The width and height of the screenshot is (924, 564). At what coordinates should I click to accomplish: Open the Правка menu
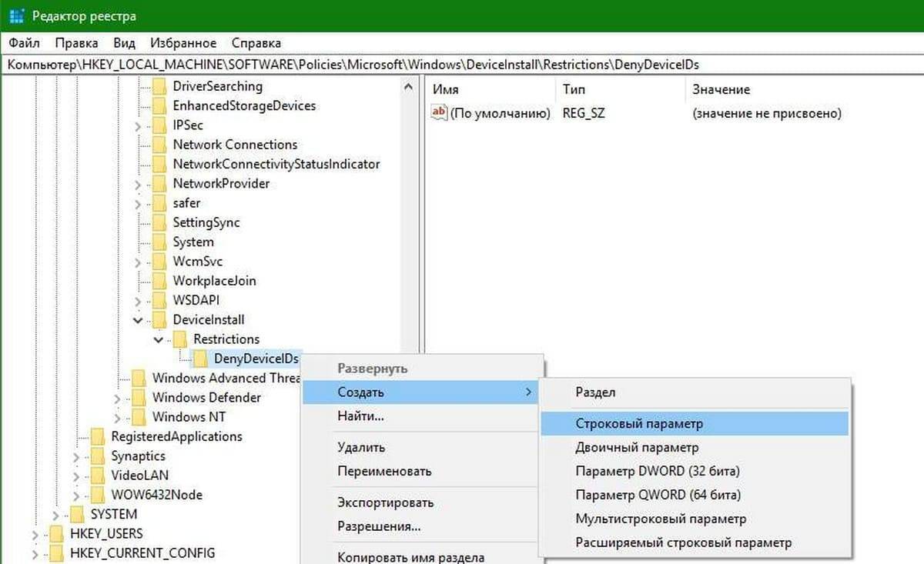coord(76,43)
